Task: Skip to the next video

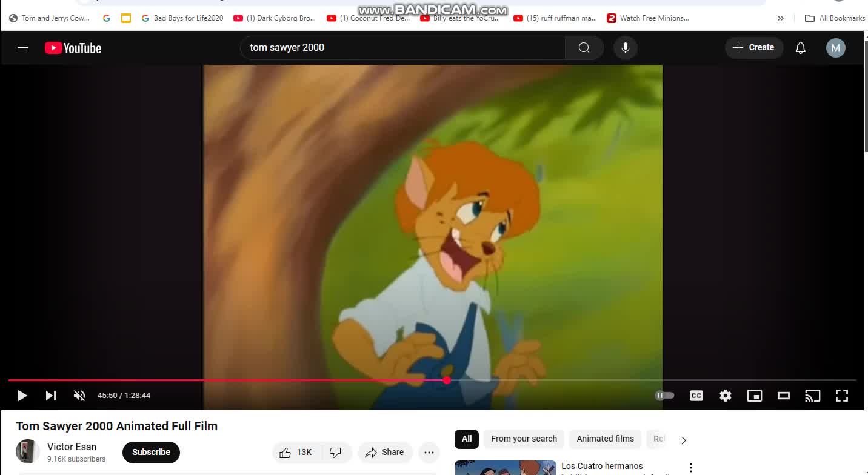Action: click(x=51, y=396)
